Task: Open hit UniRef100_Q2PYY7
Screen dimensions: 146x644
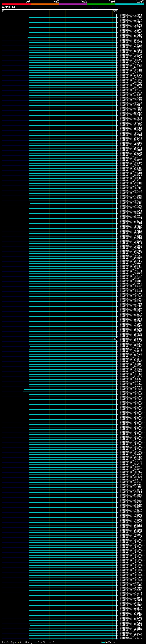Action: pos(131,20)
